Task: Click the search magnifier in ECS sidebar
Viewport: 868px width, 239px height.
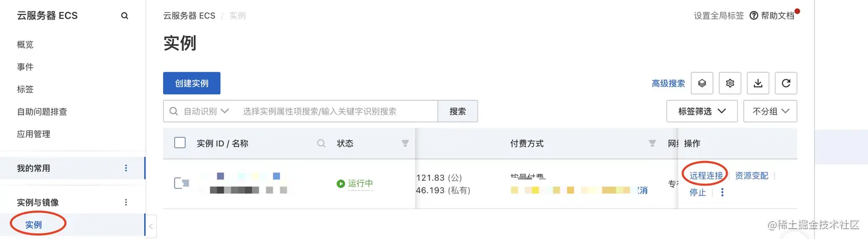Action: (x=125, y=16)
